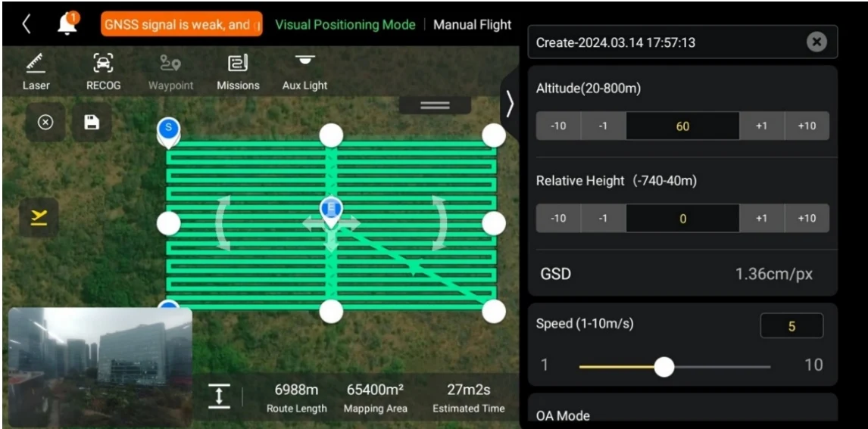The image size is (868, 429).
Task: Tap the GNSS signal weak warning banner
Action: tap(182, 24)
